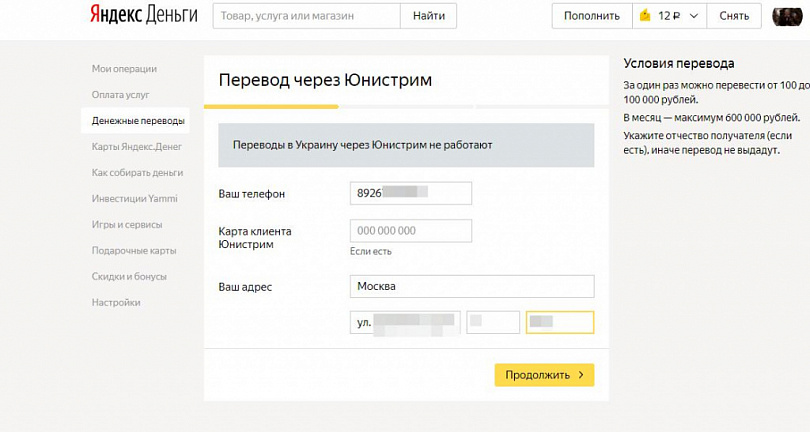Expand the balance dropdown chevron

click(x=694, y=16)
